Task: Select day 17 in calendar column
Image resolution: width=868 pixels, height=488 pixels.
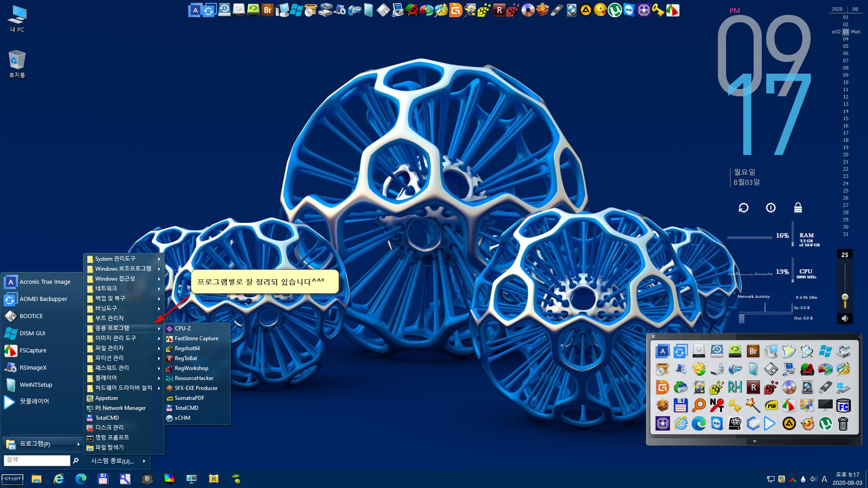Action: [x=845, y=133]
